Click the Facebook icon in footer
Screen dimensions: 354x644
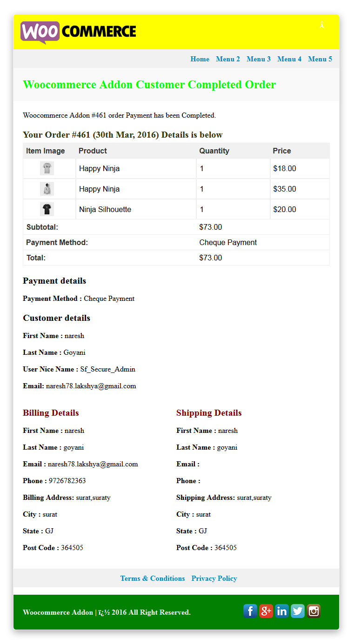coord(250,611)
